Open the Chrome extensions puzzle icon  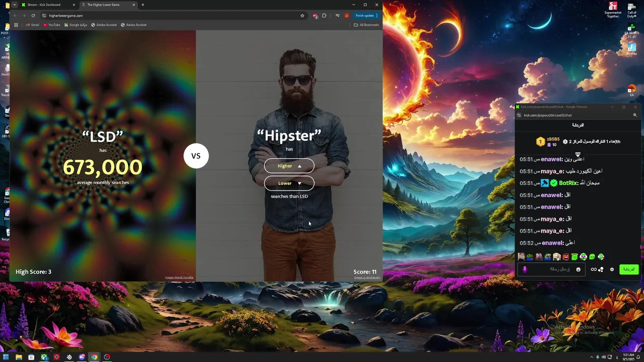(324, 16)
